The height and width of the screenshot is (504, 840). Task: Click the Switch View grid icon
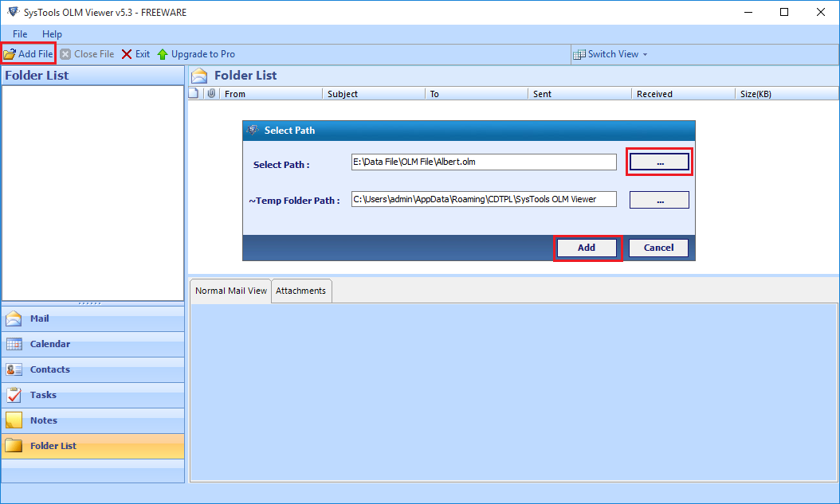pyautogui.click(x=579, y=55)
